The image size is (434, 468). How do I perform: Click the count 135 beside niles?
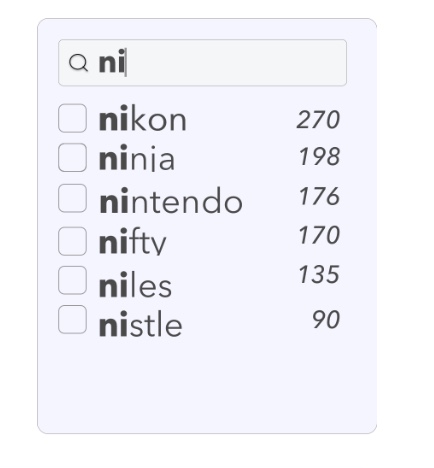tap(319, 274)
